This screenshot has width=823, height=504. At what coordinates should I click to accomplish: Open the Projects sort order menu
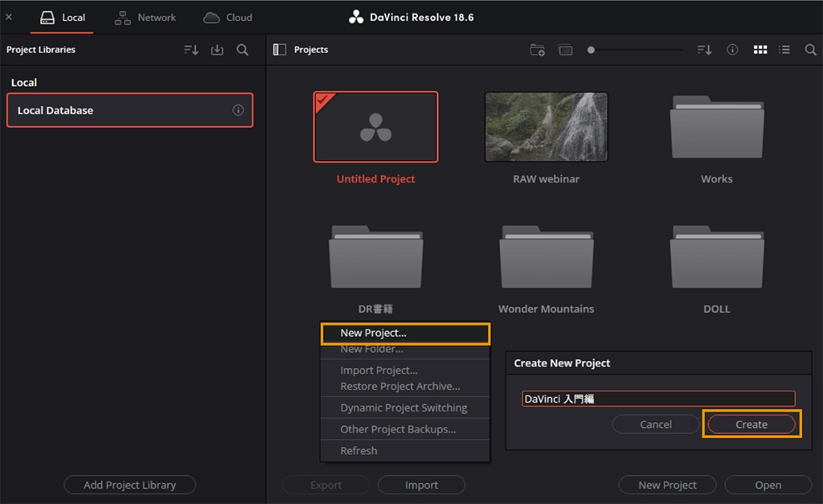(704, 49)
